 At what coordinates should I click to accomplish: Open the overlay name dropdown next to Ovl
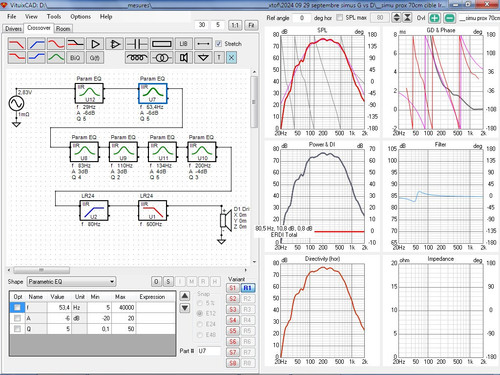point(479,18)
